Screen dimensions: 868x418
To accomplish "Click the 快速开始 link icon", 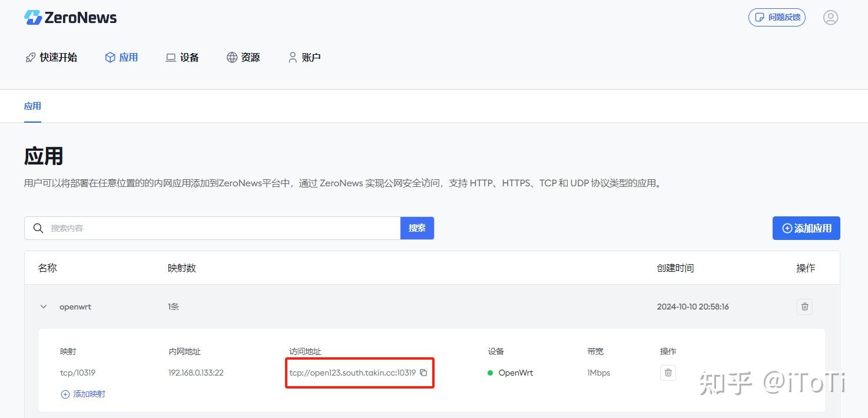I will tap(31, 57).
